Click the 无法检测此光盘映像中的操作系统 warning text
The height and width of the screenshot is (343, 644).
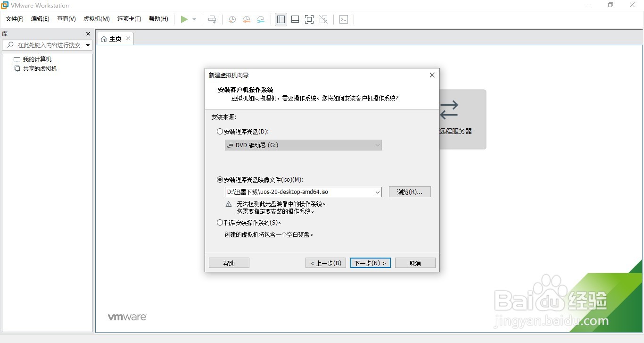tap(281, 204)
